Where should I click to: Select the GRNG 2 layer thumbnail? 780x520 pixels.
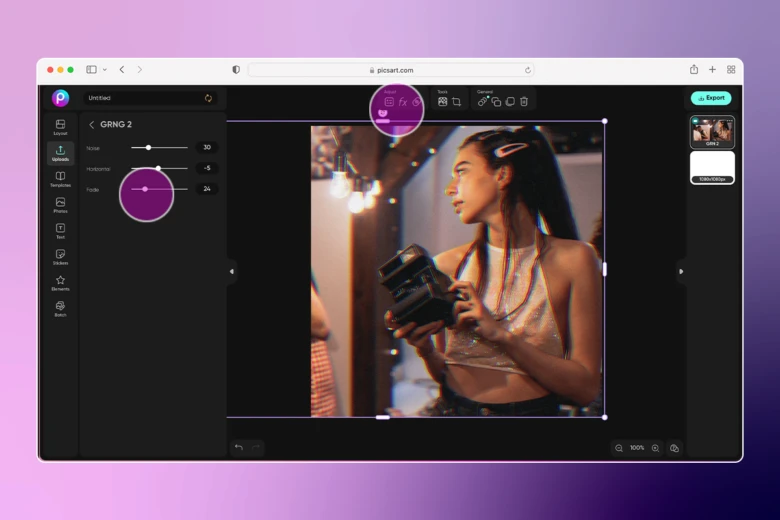[x=712, y=132]
